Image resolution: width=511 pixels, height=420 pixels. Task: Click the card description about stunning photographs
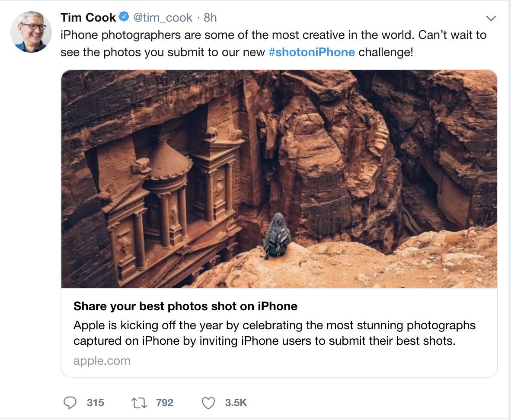pyautogui.click(x=274, y=333)
